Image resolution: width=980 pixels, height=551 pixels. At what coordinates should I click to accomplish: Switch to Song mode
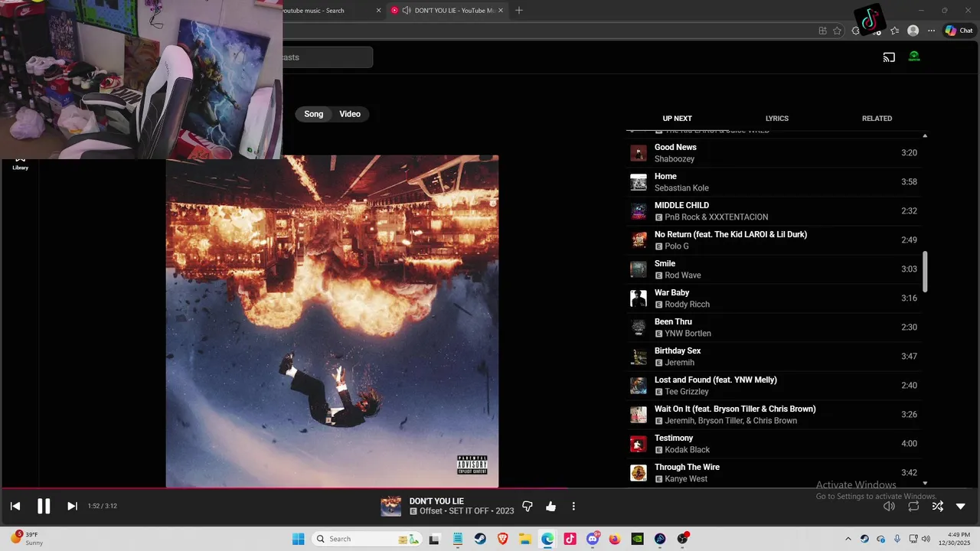point(314,114)
